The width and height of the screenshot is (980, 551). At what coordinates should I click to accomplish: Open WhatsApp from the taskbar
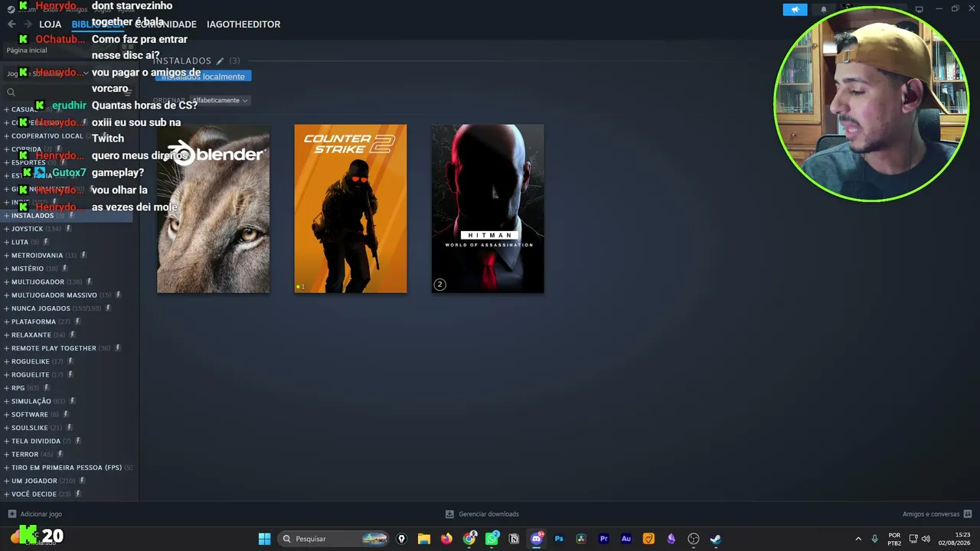click(x=492, y=539)
